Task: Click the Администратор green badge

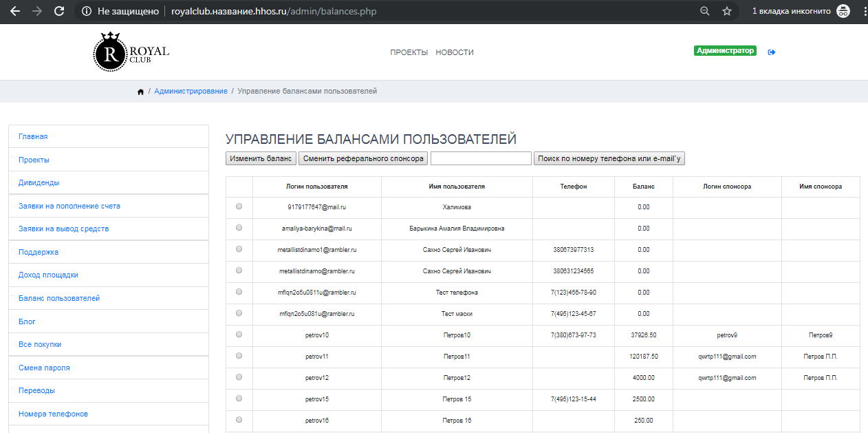Action: [x=726, y=51]
